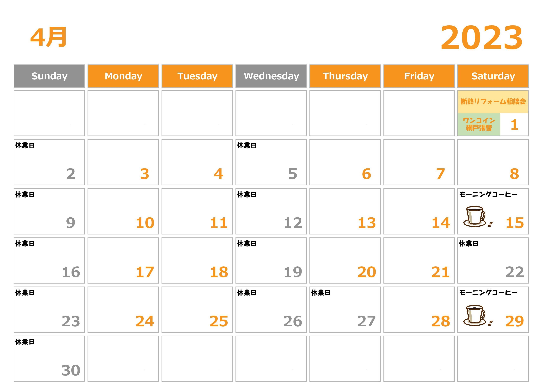The height and width of the screenshot is (392, 555).
Task: Click the orange 4月 month label
Action: (x=47, y=36)
